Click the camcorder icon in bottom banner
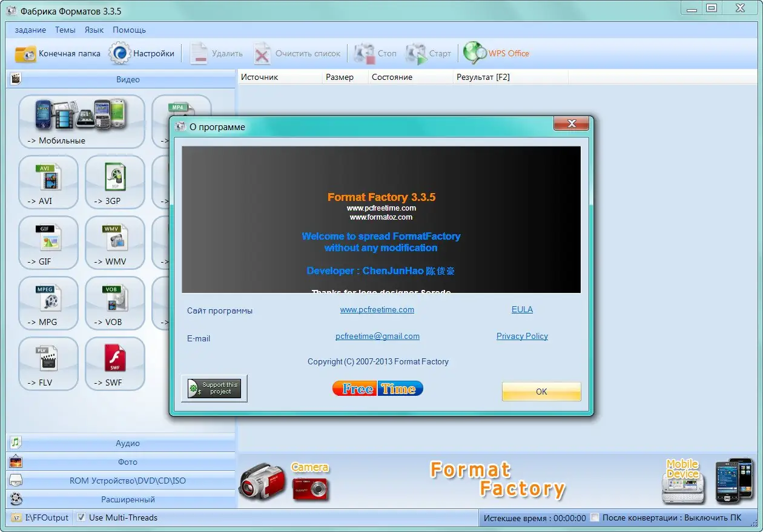This screenshot has height=532, width=763. [x=262, y=481]
